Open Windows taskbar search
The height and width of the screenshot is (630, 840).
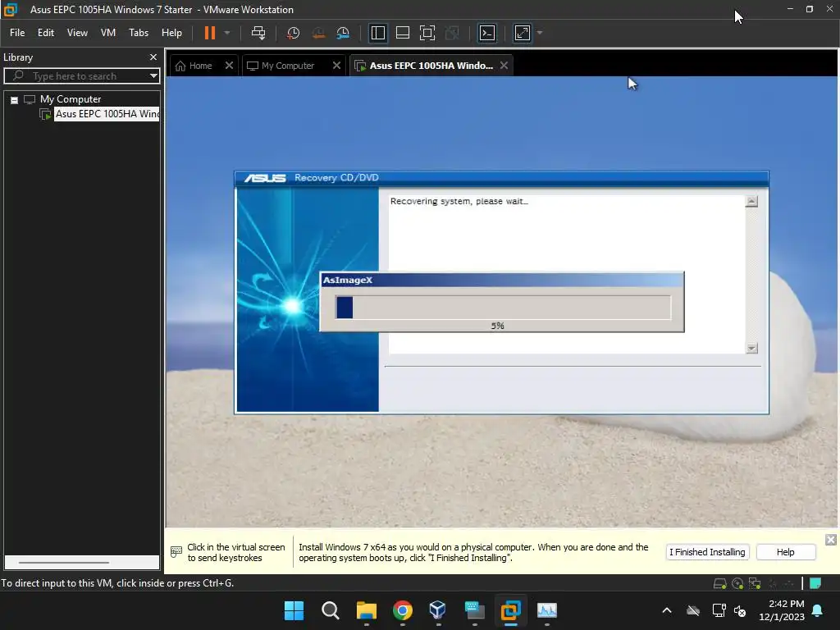coord(330,610)
